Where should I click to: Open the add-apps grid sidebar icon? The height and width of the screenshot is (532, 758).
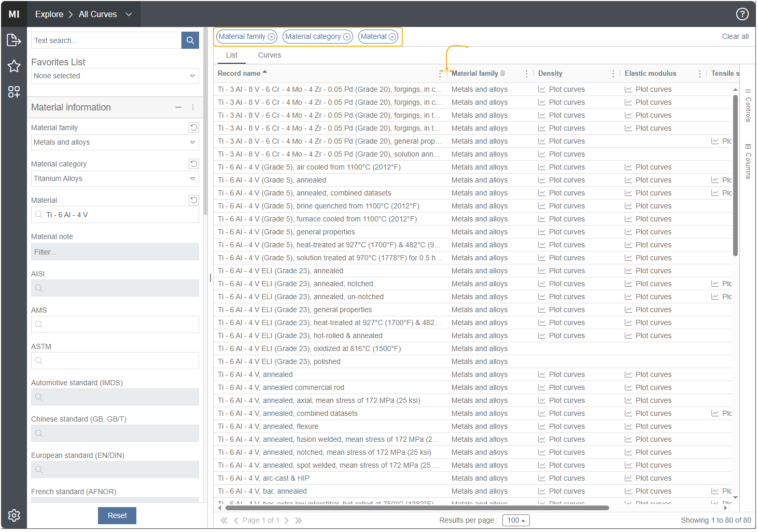[14, 92]
